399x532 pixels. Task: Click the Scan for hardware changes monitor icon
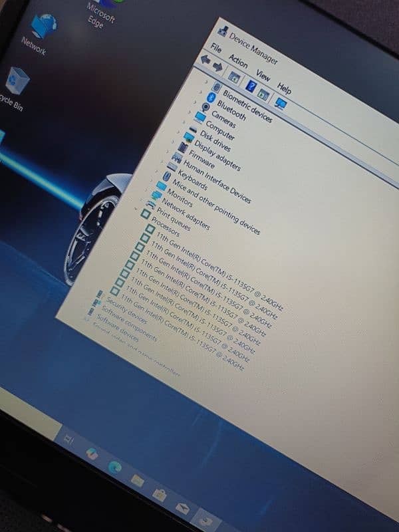tap(281, 103)
